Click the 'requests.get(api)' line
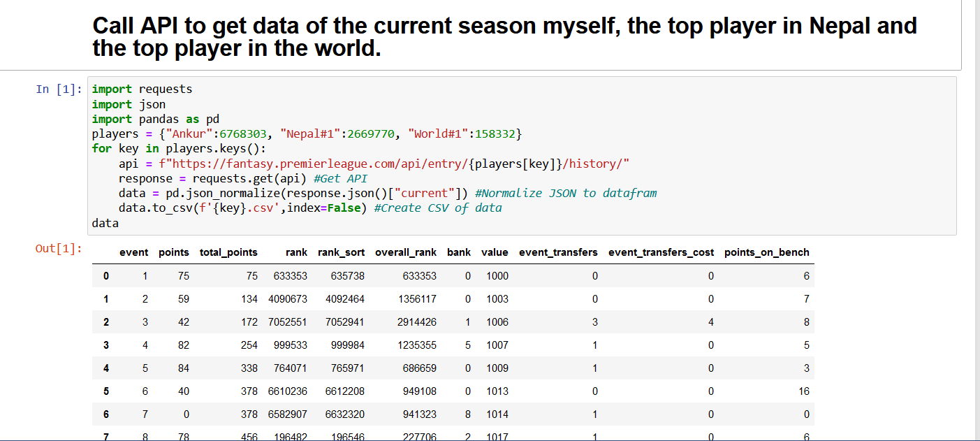 [242, 178]
